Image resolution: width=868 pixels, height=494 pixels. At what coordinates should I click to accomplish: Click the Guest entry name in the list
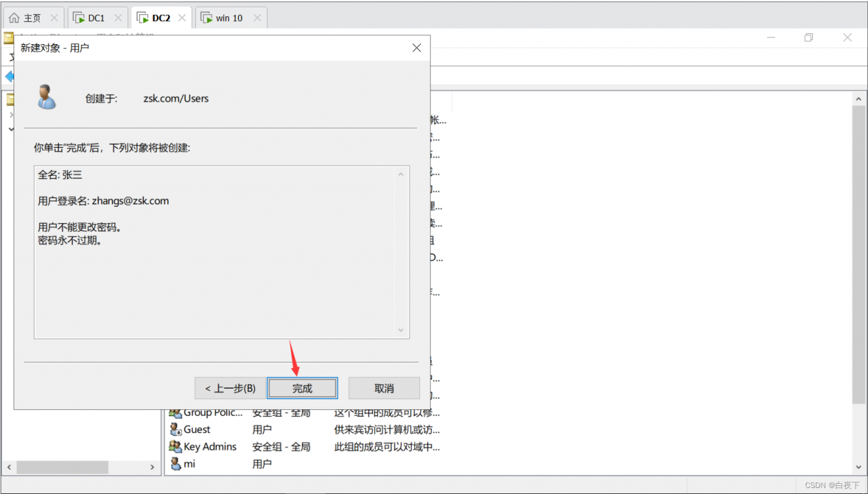[x=197, y=430]
